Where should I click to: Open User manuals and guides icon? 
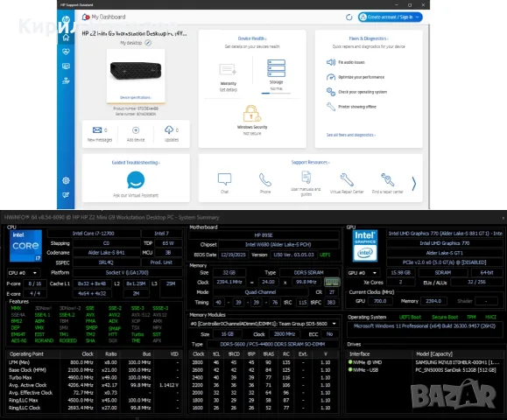tap(306, 178)
